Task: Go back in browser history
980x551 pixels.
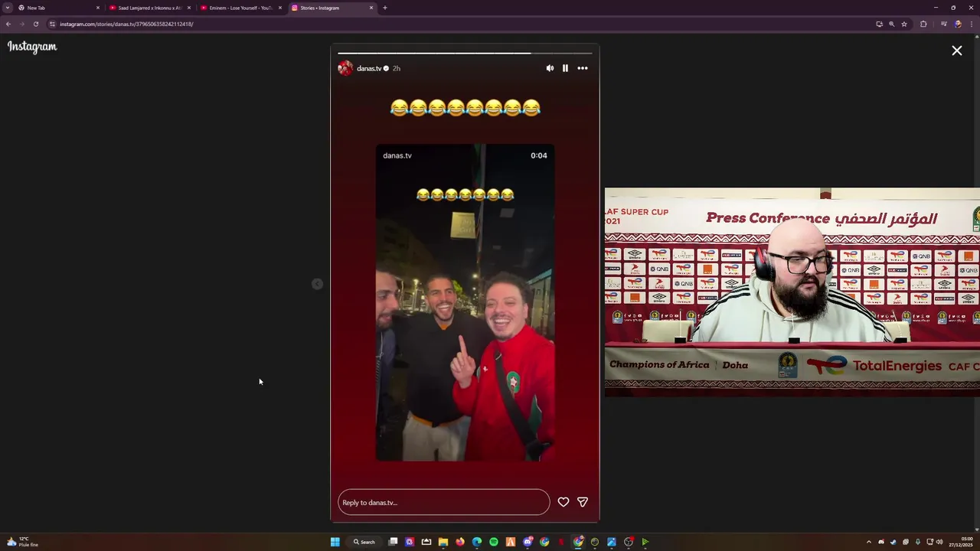Action: click(8, 24)
